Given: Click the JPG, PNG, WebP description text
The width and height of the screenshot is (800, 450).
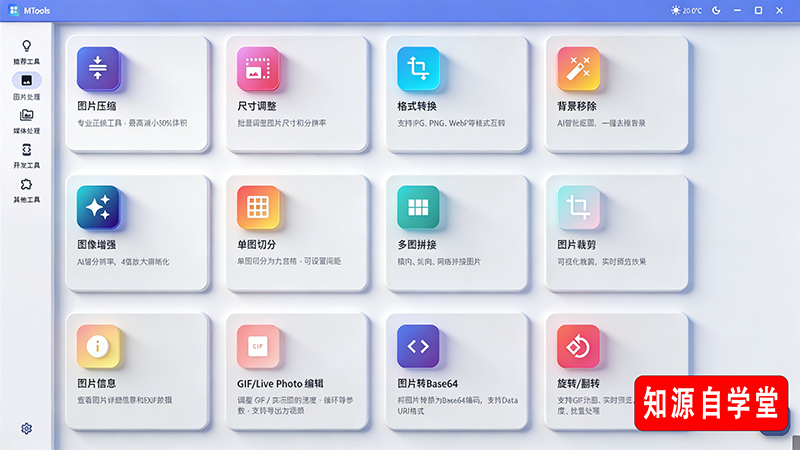Looking at the screenshot, I should (451, 123).
